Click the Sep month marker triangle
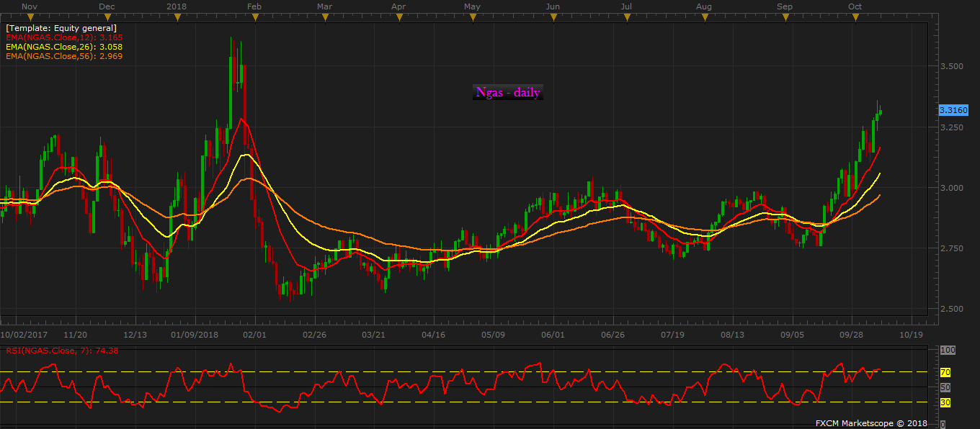 785,17
